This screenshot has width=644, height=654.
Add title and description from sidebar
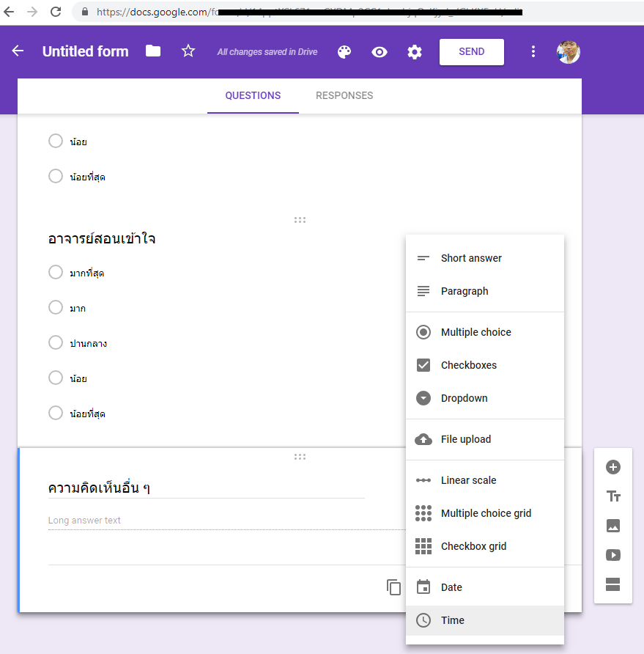pyautogui.click(x=613, y=496)
